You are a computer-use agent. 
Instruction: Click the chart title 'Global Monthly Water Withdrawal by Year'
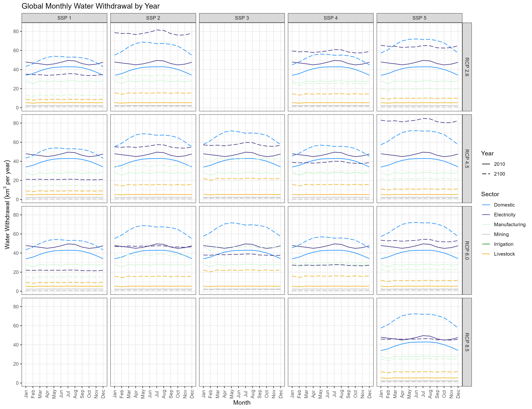coord(91,6)
